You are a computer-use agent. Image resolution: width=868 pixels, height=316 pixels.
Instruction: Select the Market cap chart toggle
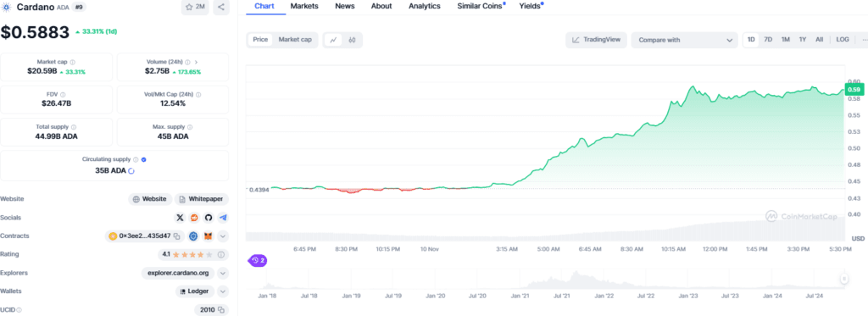tap(294, 39)
